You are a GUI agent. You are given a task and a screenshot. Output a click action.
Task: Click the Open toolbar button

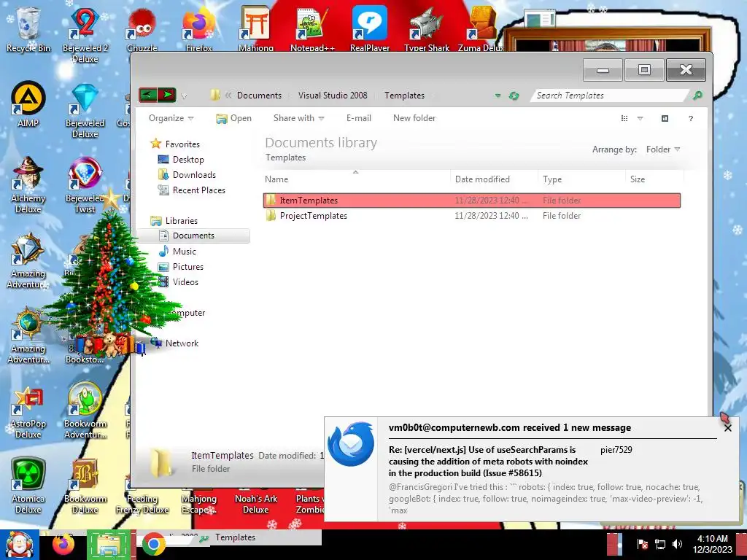tap(233, 118)
